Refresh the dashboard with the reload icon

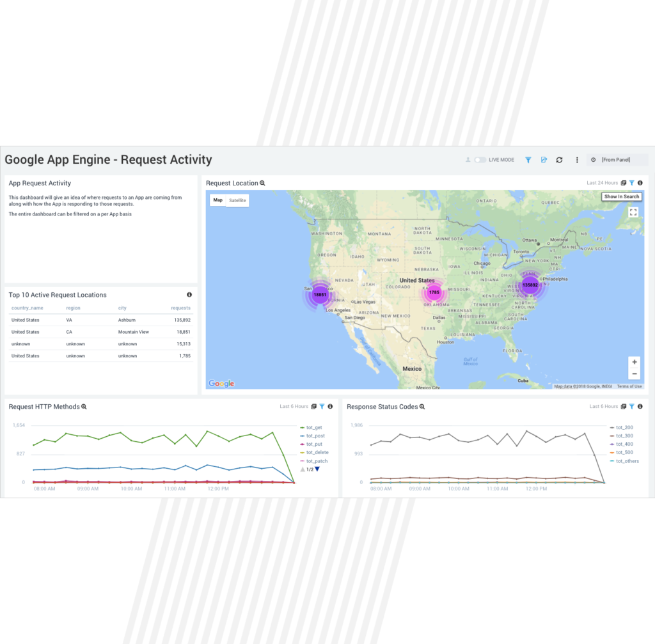pyautogui.click(x=559, y=160)
